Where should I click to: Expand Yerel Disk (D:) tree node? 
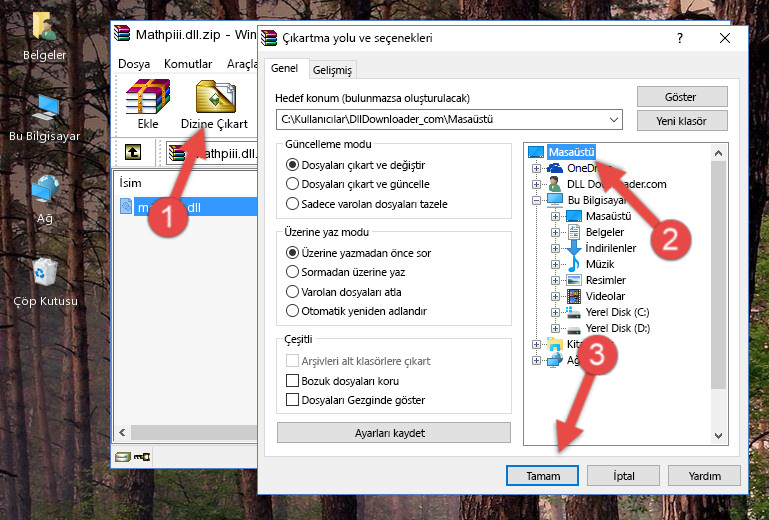point(555,329)
